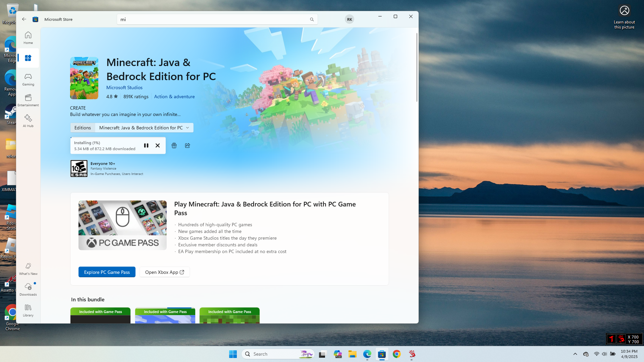Screen dimensions: 644x362
Task: Open the Action & adventure category link
Action: 174,97
